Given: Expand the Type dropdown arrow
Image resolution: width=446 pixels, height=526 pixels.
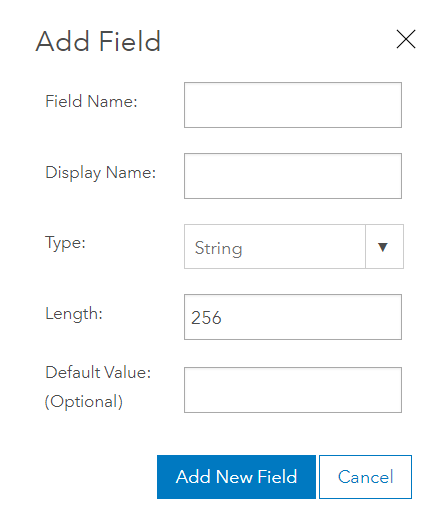Looking at the screenshot, I should pos(384,247).
